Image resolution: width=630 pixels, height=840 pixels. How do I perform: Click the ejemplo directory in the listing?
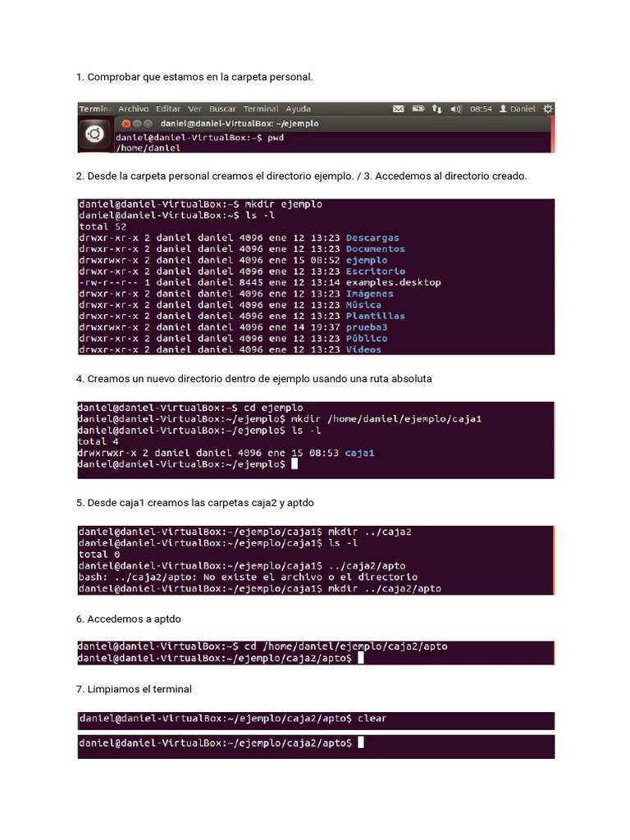tap(367, 260)
